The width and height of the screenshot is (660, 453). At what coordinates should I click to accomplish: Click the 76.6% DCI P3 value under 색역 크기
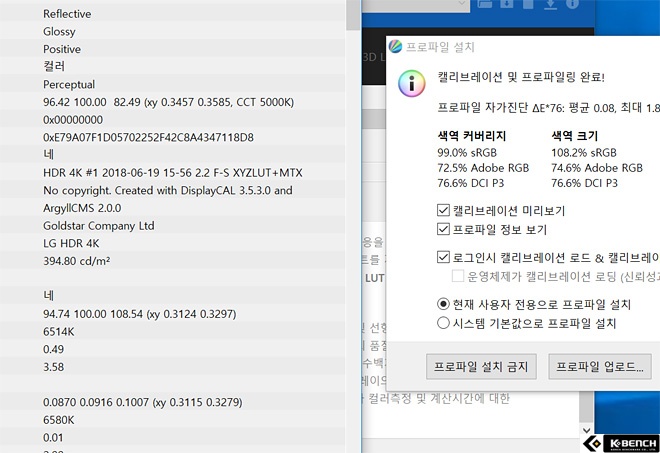tap(584, 183)
